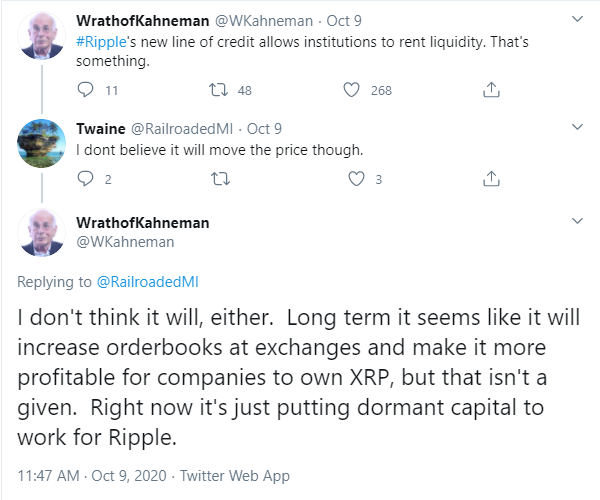Open WrathofKahneman avatar on top tweet
Screen dimensions: 600x500
point(41,36)
